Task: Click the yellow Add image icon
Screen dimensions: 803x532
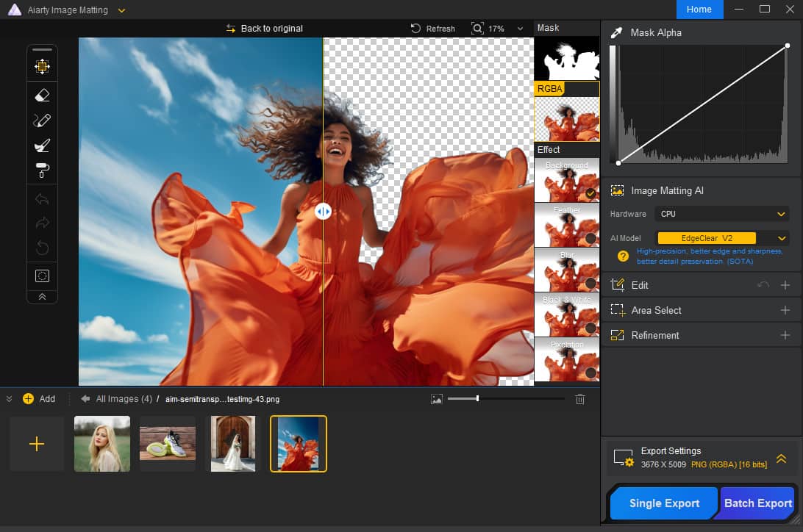Action: coord(28,399)
